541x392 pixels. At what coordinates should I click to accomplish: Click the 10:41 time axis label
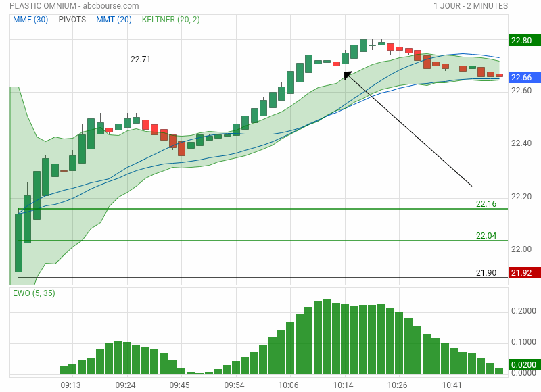(452, 385)
